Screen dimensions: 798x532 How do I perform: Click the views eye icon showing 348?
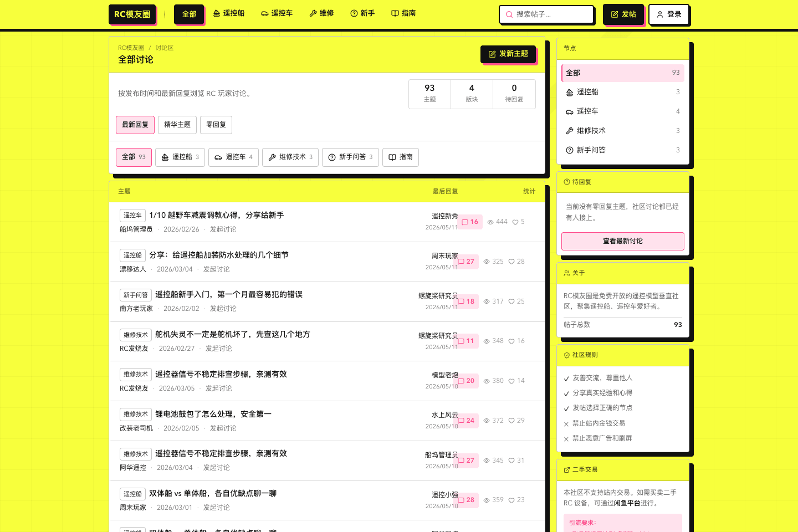click(487, 341)
